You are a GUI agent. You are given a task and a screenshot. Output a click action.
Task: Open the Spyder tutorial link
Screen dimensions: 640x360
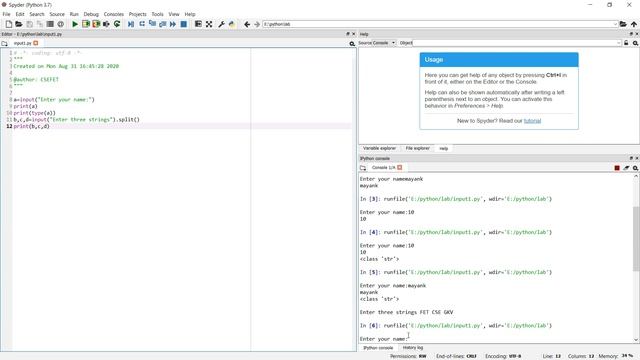coord(532,121)
